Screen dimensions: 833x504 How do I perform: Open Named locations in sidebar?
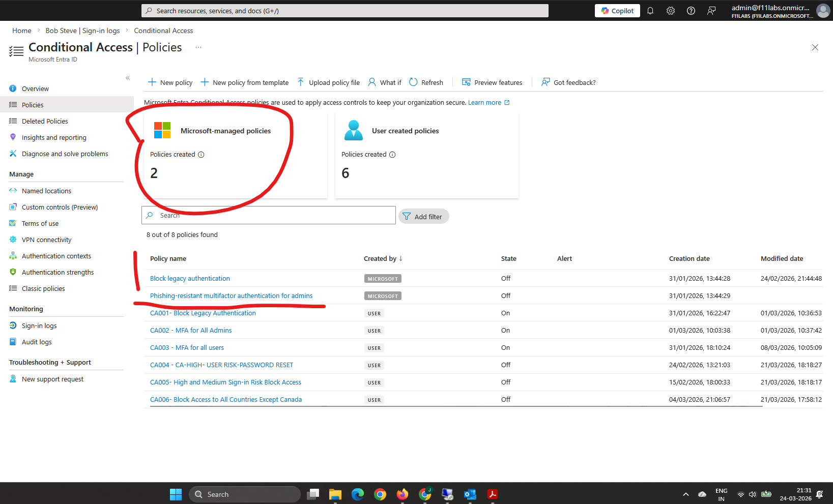46,191
